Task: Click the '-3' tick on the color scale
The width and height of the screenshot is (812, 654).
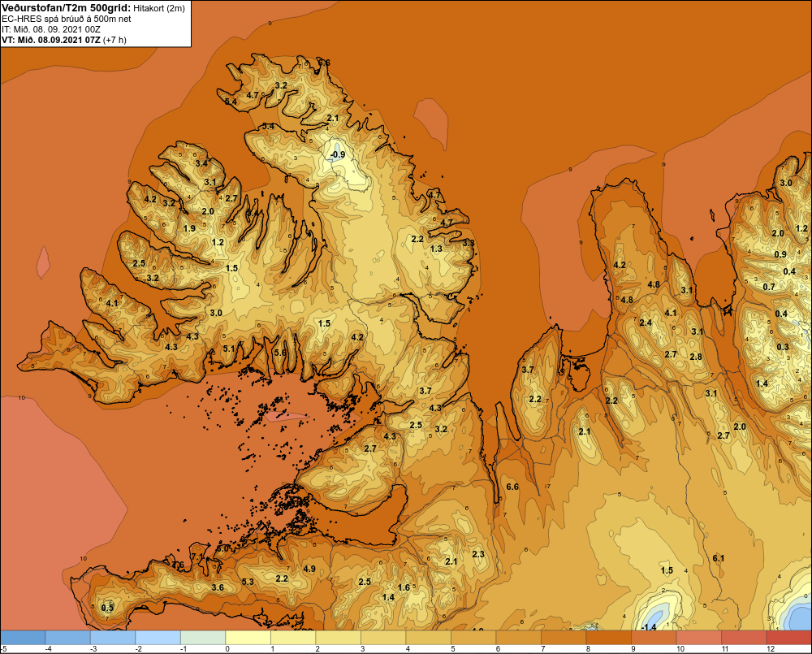Action: click(x=93, y=649)
